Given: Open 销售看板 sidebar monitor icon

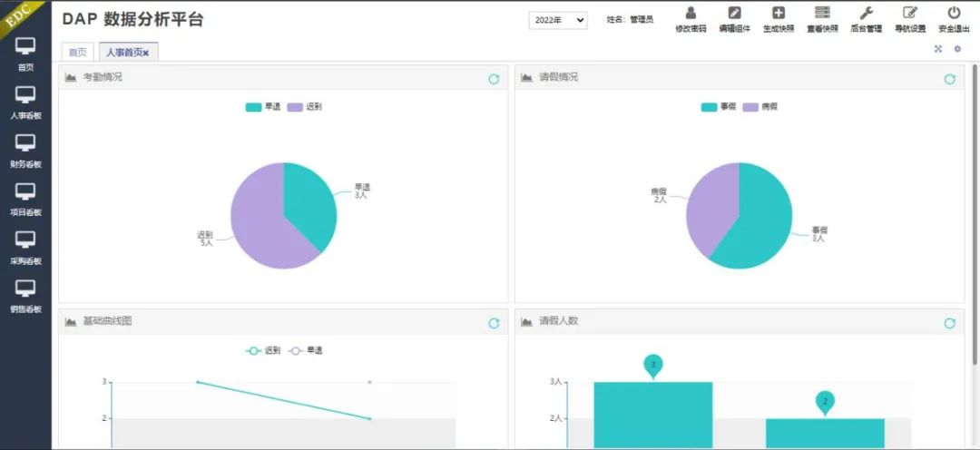Looking at the screenshot, I should click(25, 289).
